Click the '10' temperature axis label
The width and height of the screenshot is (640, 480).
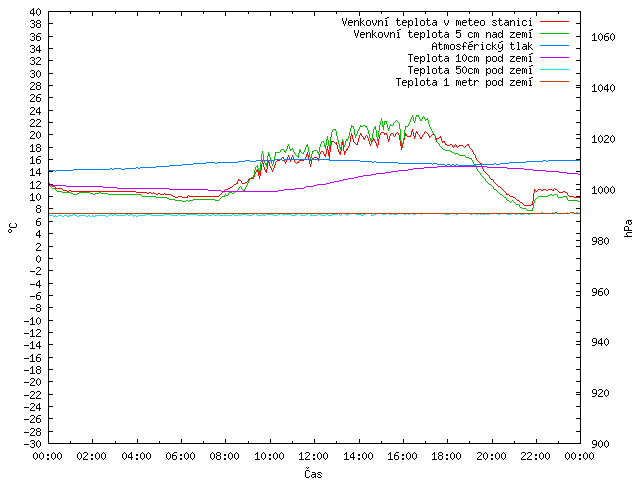[36, 197]
